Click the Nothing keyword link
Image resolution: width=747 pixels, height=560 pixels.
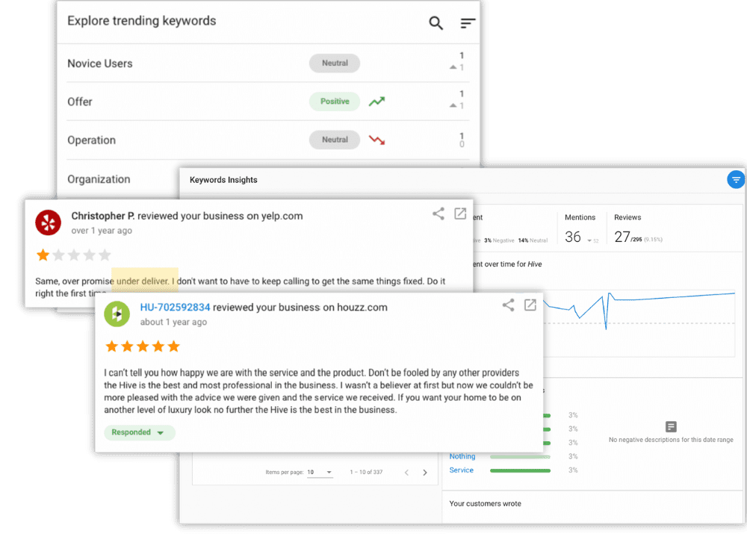(x=462, y=456)
